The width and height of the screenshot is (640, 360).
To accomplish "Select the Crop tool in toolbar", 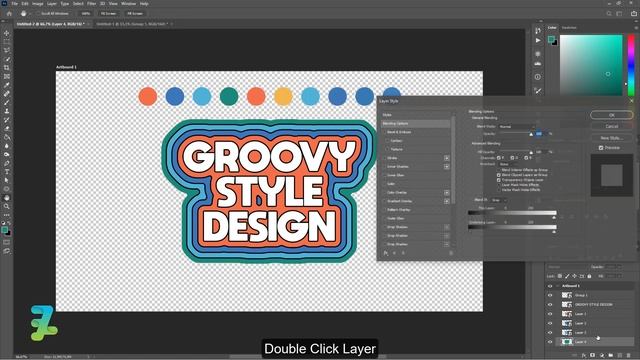I will (x=7, y=68).
